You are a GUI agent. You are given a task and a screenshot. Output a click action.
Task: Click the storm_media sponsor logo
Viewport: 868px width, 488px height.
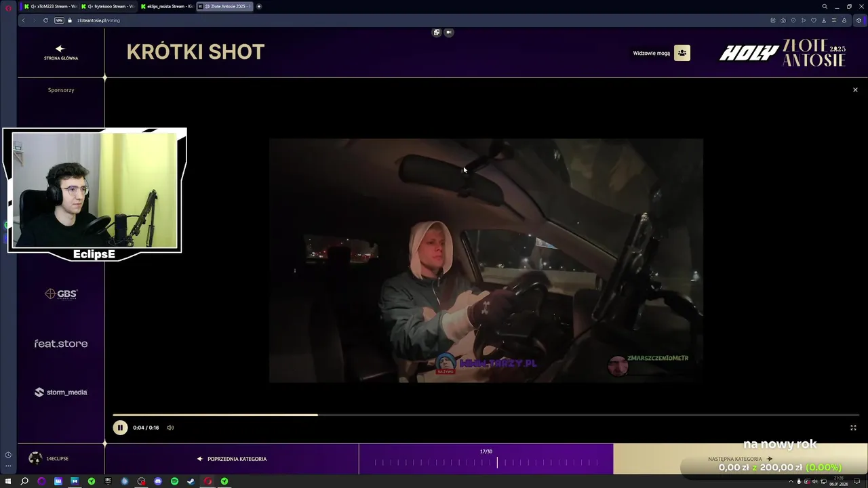61,392
